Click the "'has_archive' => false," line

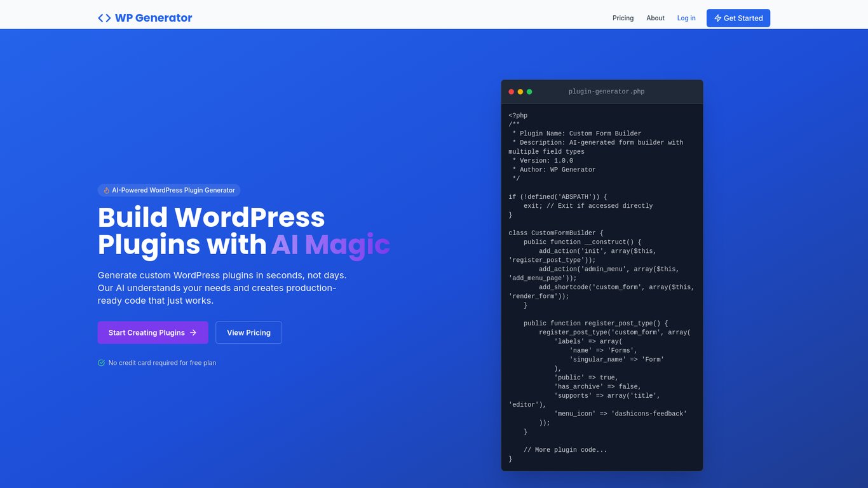coord(597,386)
